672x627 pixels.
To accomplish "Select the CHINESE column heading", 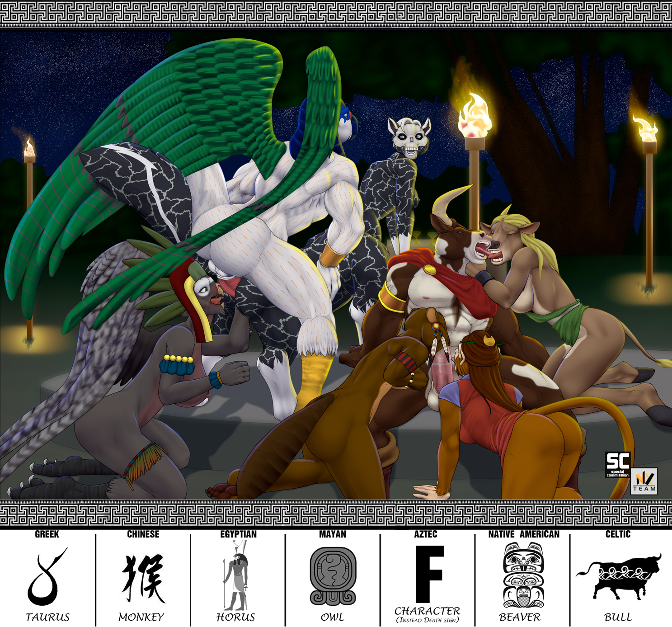I will (x=143, y=534).
